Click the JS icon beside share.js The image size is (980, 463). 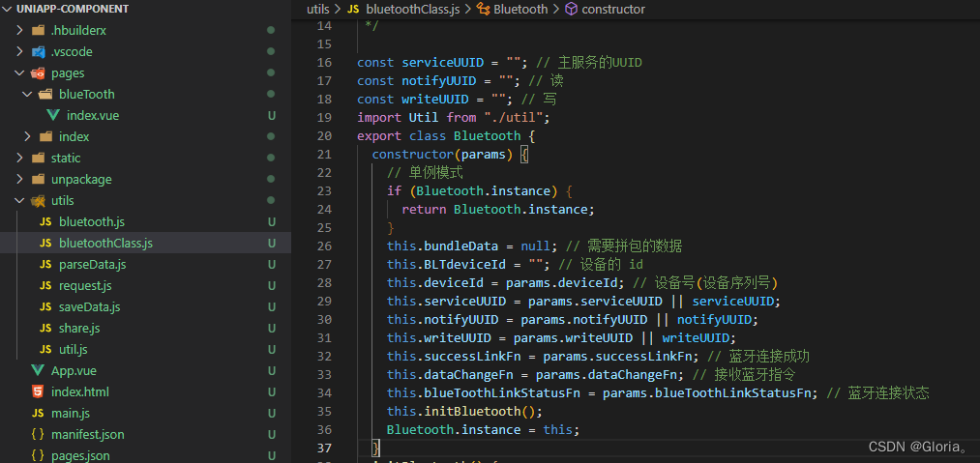(45, 328)
